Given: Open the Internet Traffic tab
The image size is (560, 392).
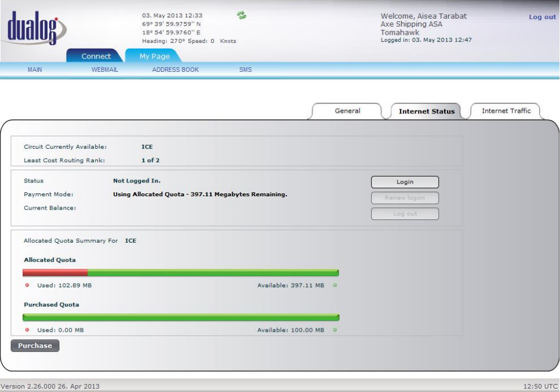Looking at the screenshot, I should pyautogui.click(x=506, y=111).
